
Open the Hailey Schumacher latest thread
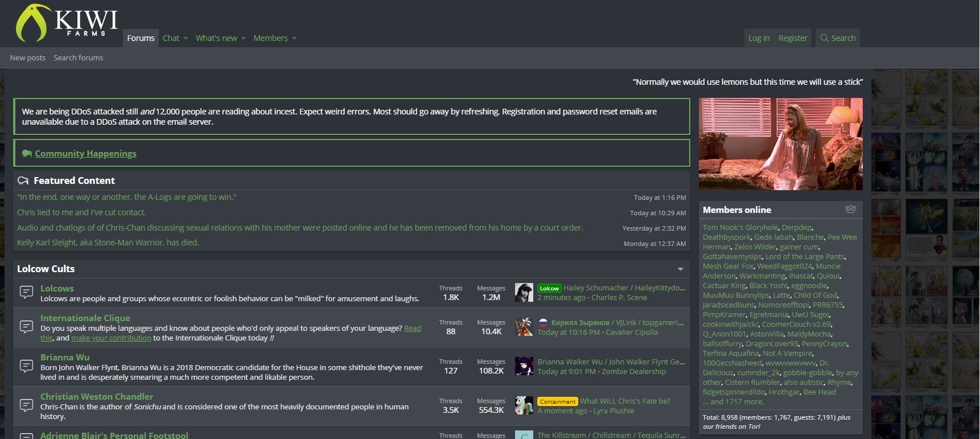coord(624,288)
